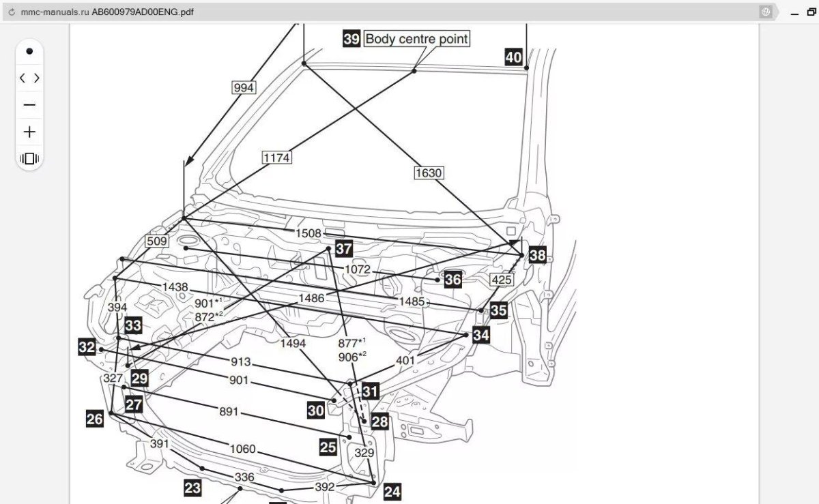Zoom in using the plus button
The height and width of the screenshot is (504, 819).
(29, 132)
